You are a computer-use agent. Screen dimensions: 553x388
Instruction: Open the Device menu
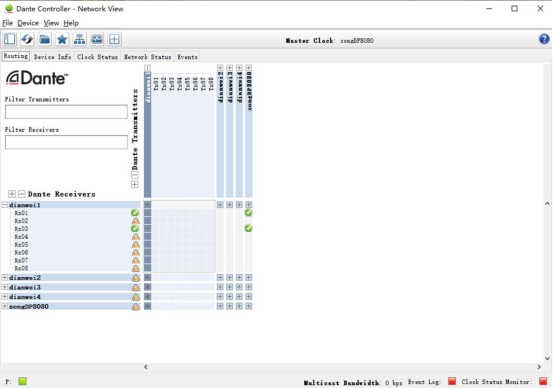[x=28, y=23]
